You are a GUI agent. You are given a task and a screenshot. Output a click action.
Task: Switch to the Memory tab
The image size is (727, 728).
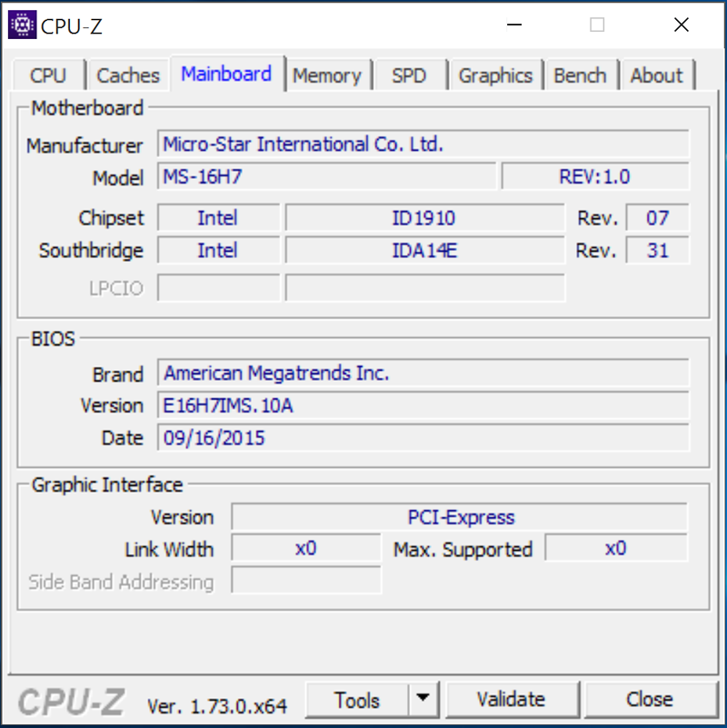pos(327,75)
